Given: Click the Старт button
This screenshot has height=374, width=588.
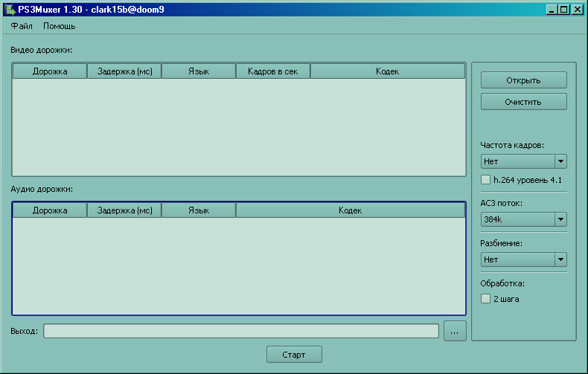Looking at the screenshot, I should [294, 354].
